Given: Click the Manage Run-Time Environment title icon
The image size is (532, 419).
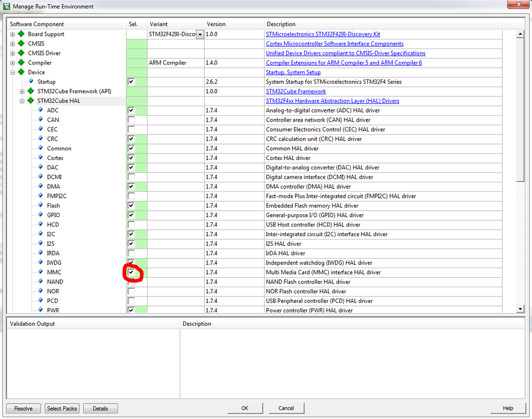Looking at the screenshot, I should tap(6, 6).
